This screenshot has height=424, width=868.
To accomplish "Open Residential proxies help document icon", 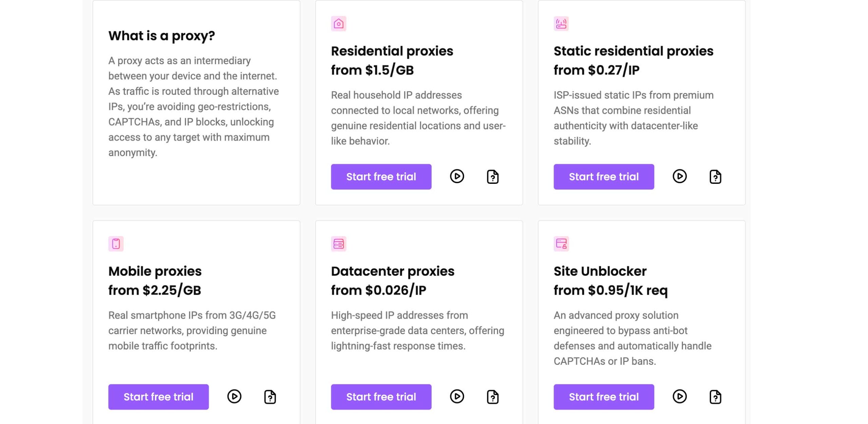I will click(492, 177).
